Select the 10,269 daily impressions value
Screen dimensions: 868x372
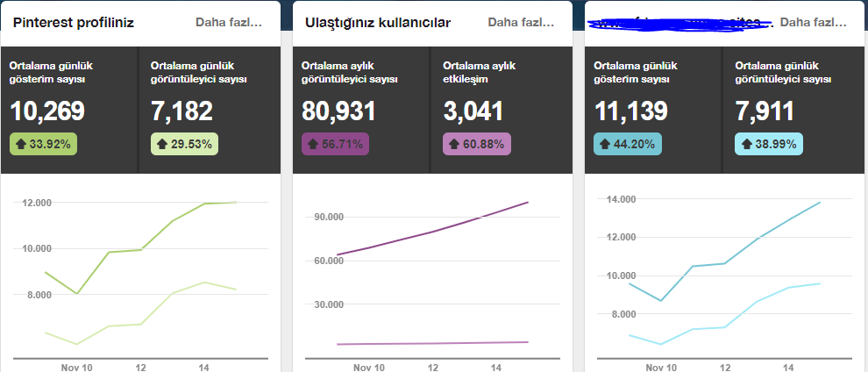(47, 111)
